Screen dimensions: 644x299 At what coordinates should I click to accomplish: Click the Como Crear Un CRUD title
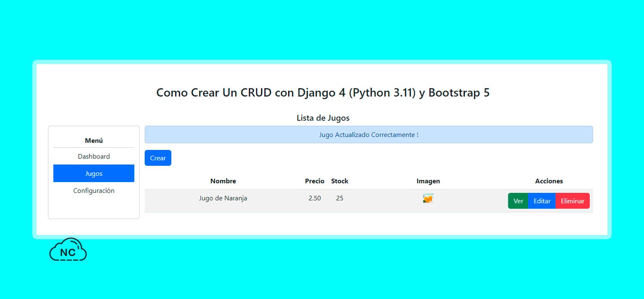point(323,93)
